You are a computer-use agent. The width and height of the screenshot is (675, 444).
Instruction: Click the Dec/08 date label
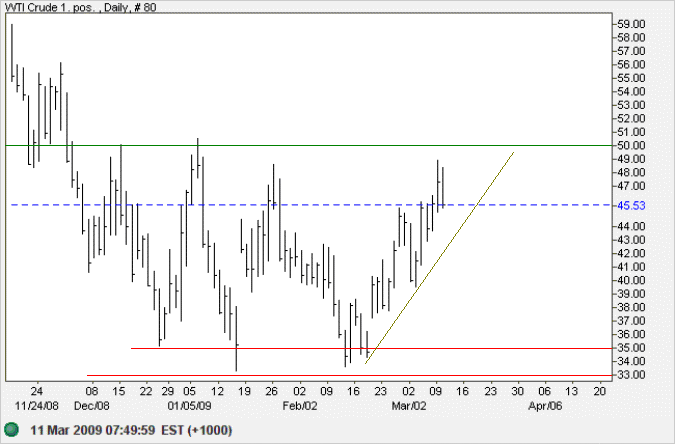coord(92,406)
